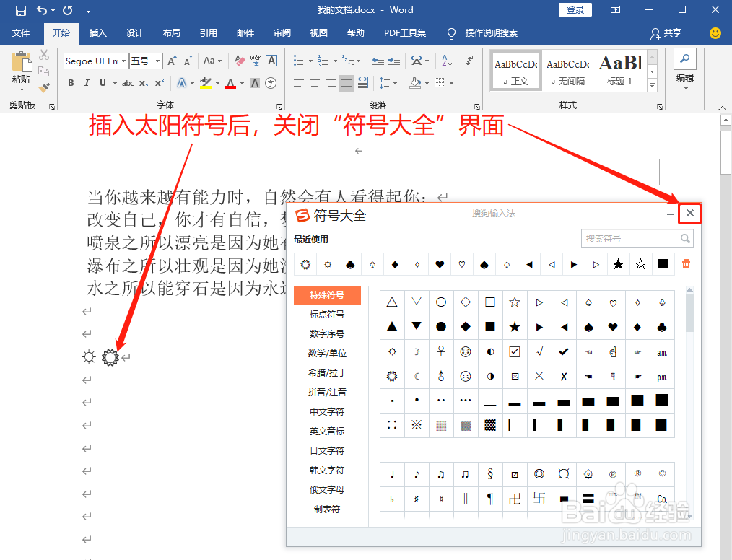Save the document using the floppy disk icon
This screenshot has width=732, height=560.
tap(20, 10)
